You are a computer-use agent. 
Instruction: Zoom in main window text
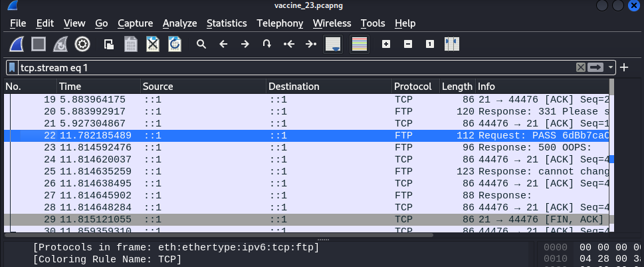(386, 44)
